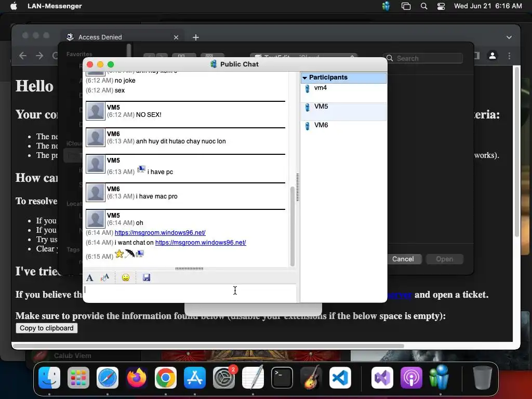
Task: Click the 'no joke' message text
Action: pyautogui.click(x=125, y=81)
